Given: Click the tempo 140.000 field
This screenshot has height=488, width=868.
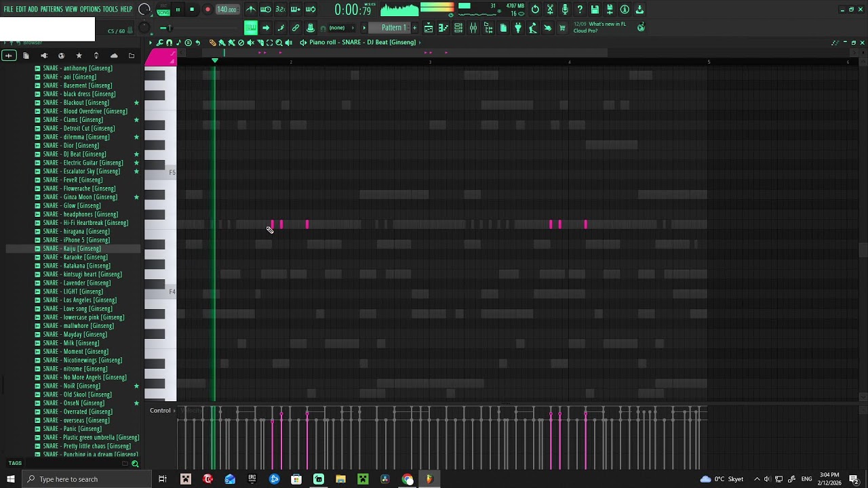Looking at the screenshot, I should (226, 9).
